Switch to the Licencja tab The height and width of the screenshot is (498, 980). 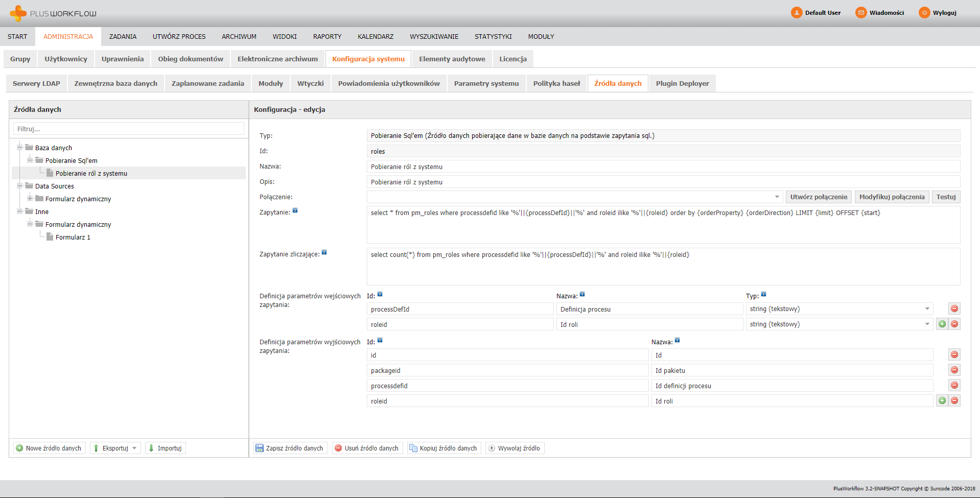coord(513,59)
